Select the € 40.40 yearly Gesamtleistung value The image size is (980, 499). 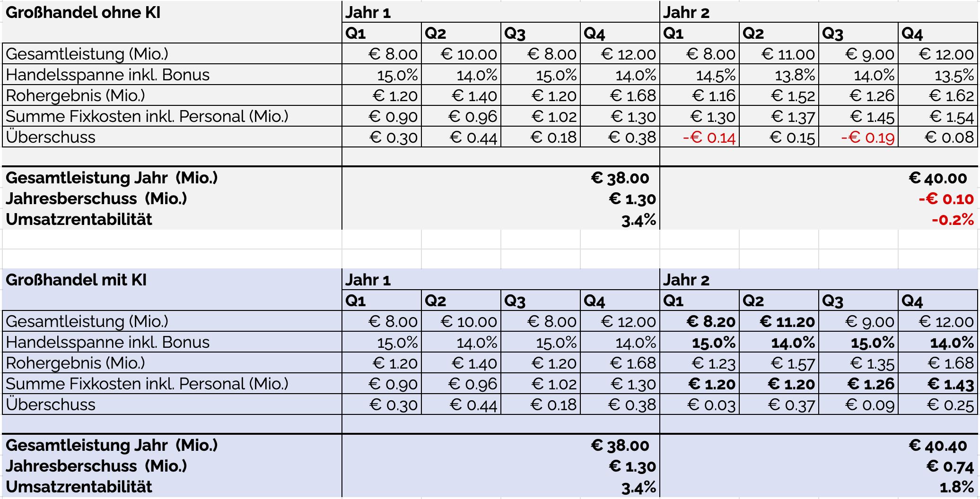937,446
